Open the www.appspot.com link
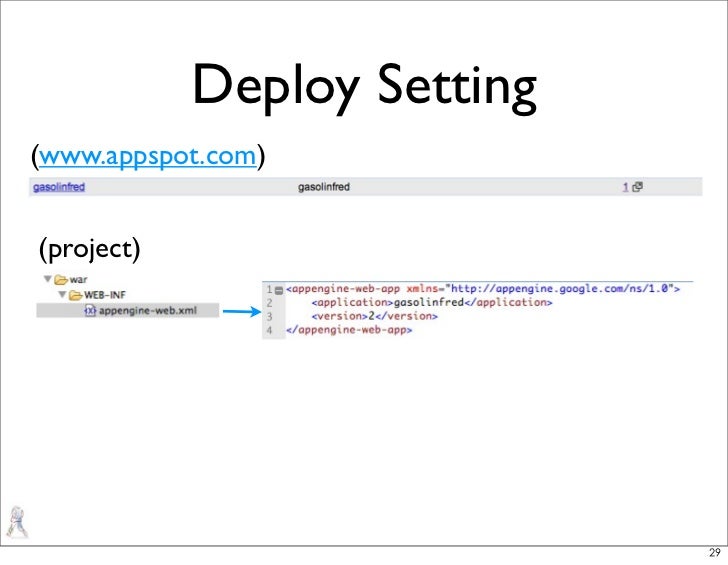The image size is (728, 565). (x=147, y=156)
